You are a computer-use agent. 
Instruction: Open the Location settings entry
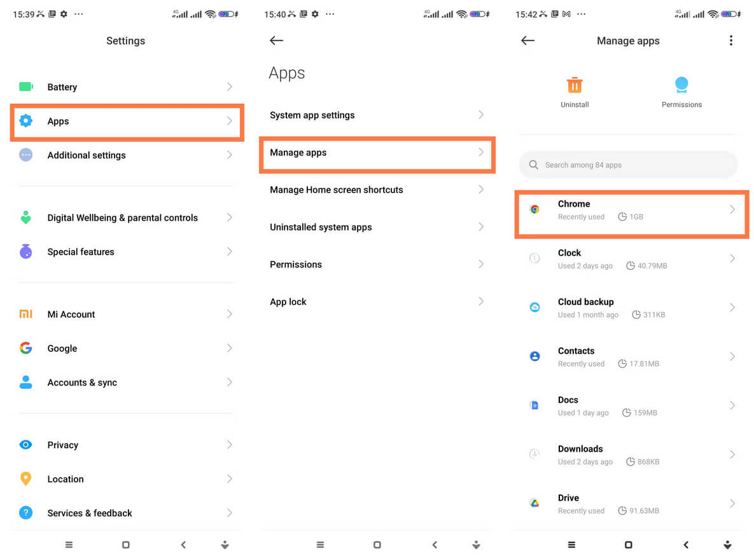126,479
